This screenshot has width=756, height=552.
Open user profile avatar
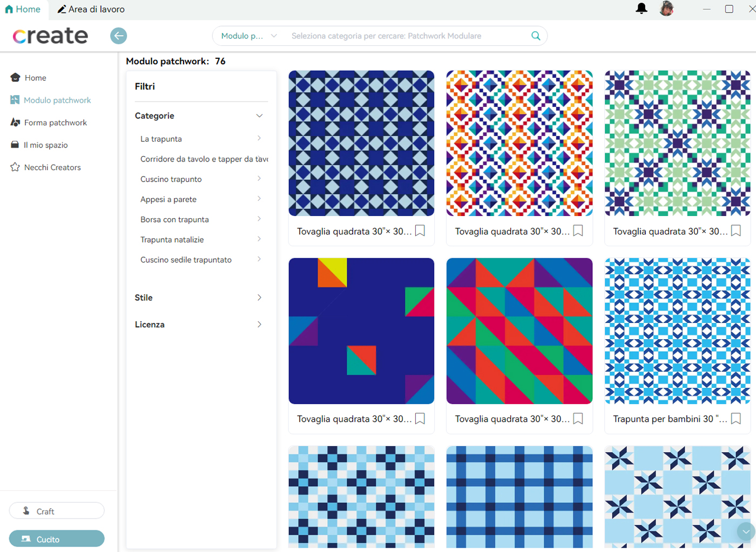click(x=666, y=9)
